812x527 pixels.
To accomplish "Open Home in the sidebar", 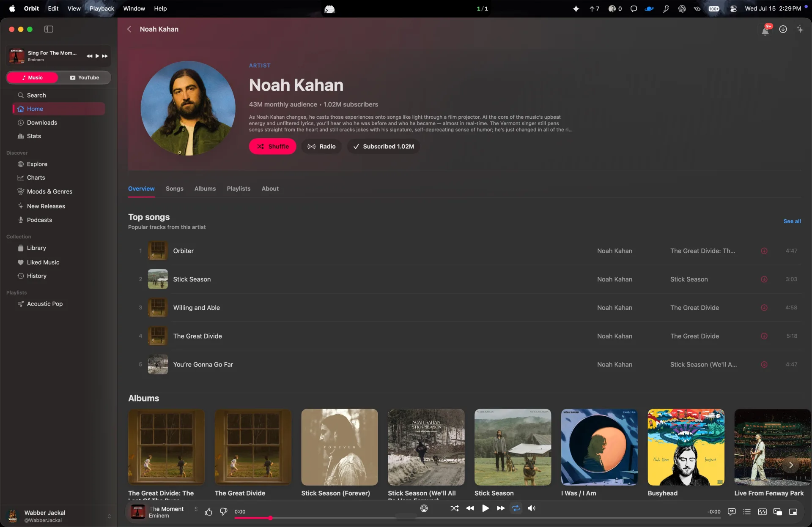I will [x=59, y=109].
